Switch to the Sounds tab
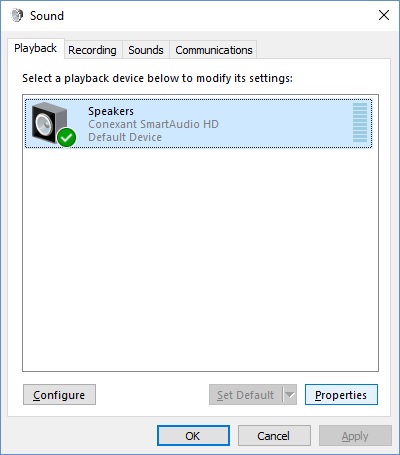400x455 pixels. click(x=146, y=50)
